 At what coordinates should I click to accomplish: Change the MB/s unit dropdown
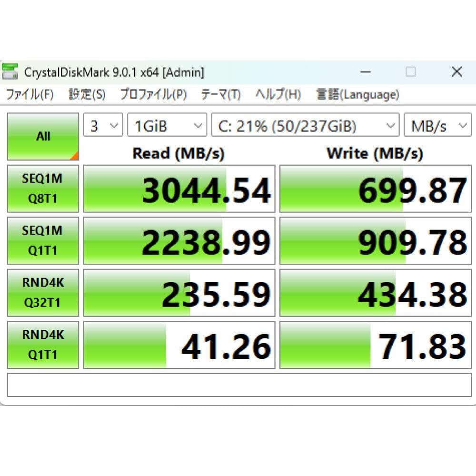[x=437, y=125]
